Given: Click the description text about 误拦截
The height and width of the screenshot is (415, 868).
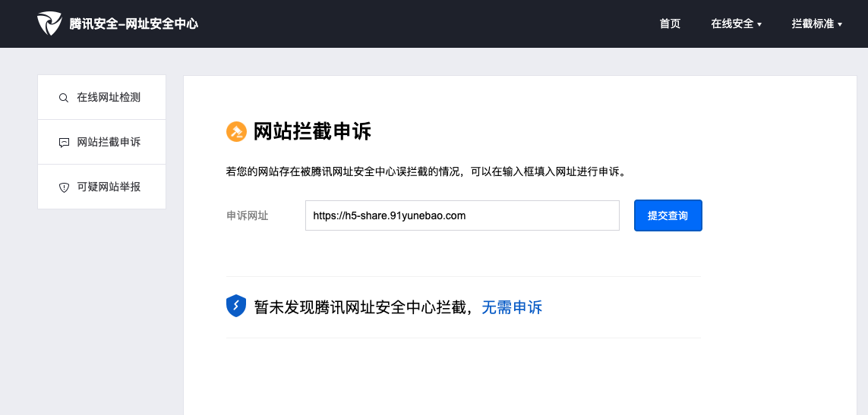Looking at the screenshot, I should tap(428, 171).
